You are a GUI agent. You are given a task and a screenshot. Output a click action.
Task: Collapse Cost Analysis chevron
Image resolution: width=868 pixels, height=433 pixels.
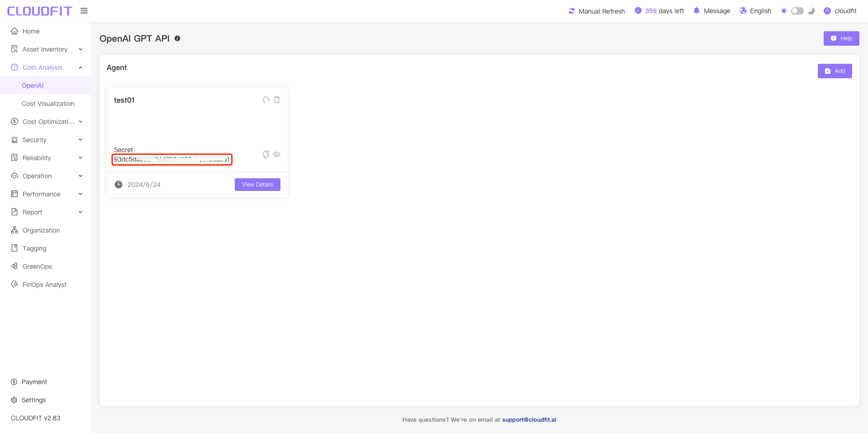pyautogui.click(x=81, y=67)
